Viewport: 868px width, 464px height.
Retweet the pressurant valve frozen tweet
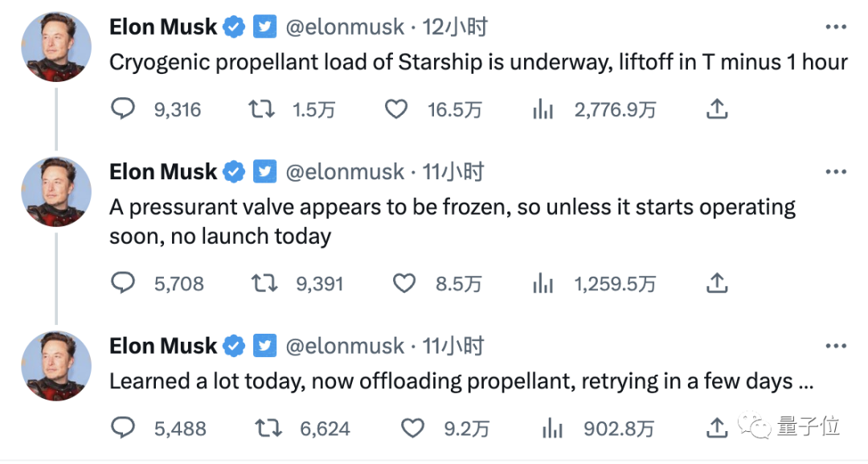click(x=261, y=282)
